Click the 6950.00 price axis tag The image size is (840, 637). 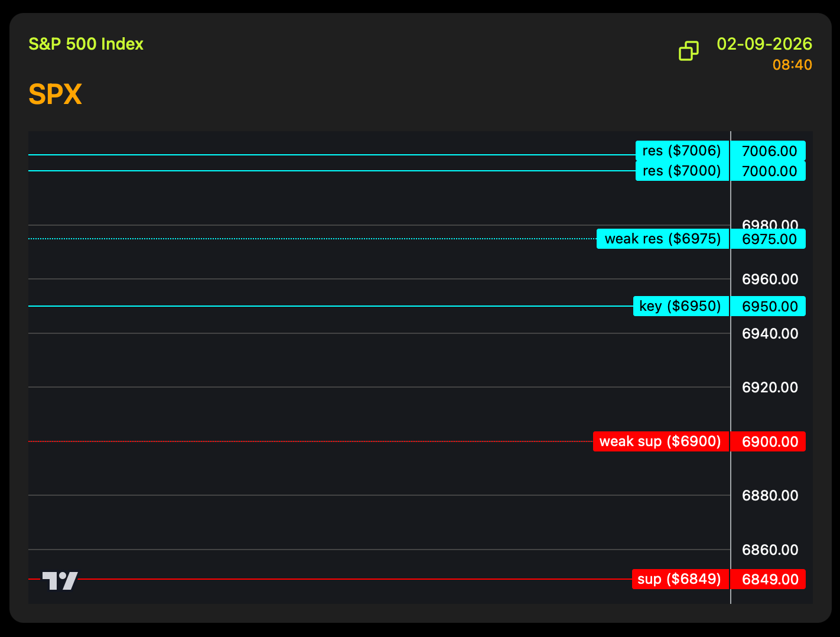[x=769, y=307]
